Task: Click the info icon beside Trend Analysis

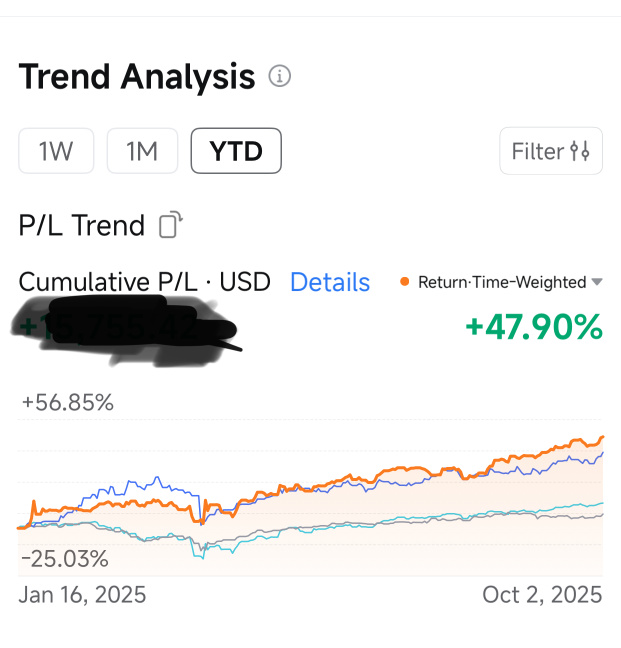Action: tap(280, 77)
